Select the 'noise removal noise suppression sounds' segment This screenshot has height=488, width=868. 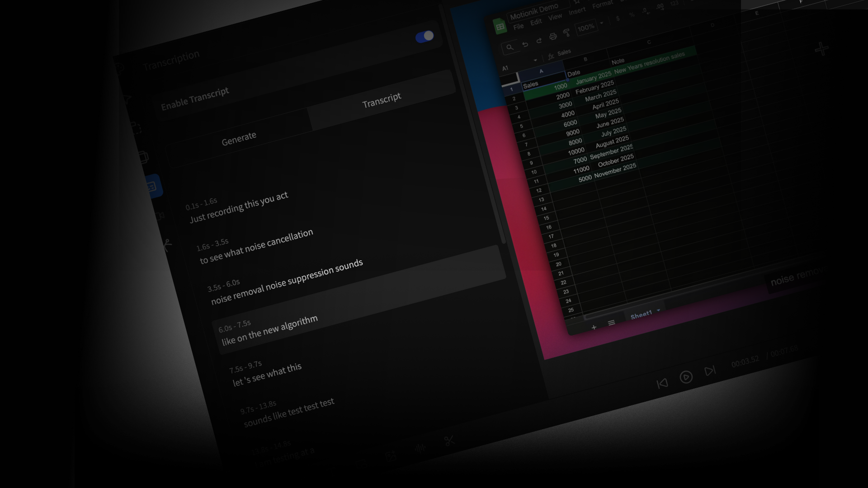[x=287, y=282]
